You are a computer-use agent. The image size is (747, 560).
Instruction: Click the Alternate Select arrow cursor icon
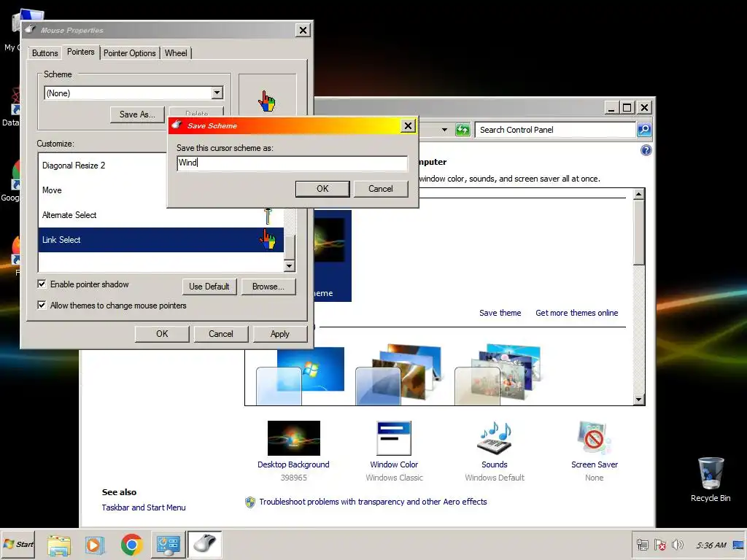point(268,215)
